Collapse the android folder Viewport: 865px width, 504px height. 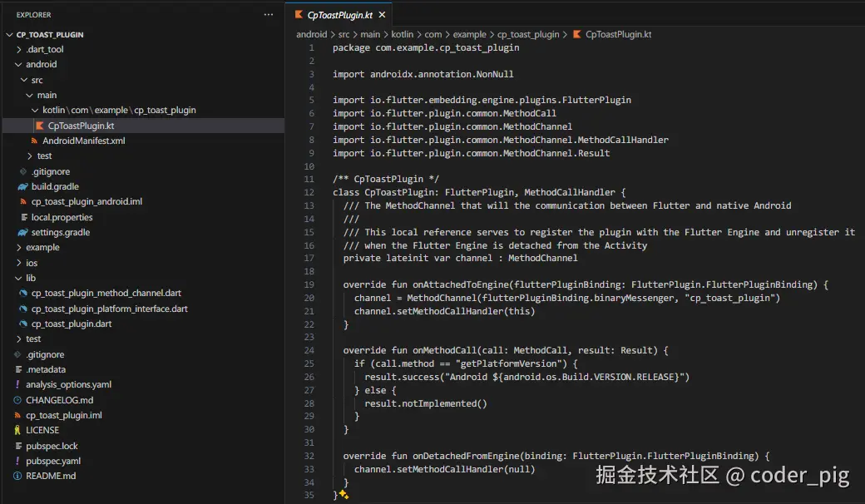[19, 65]
